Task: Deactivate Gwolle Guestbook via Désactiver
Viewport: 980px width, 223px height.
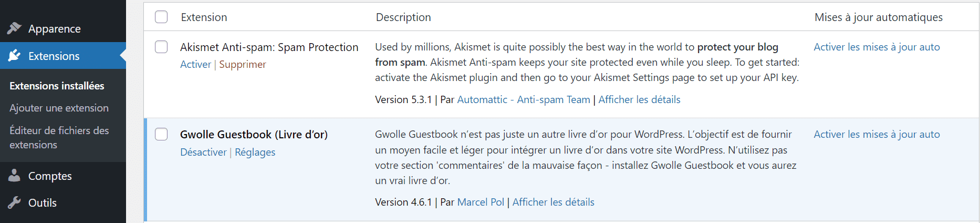Action: coord(203,152)
